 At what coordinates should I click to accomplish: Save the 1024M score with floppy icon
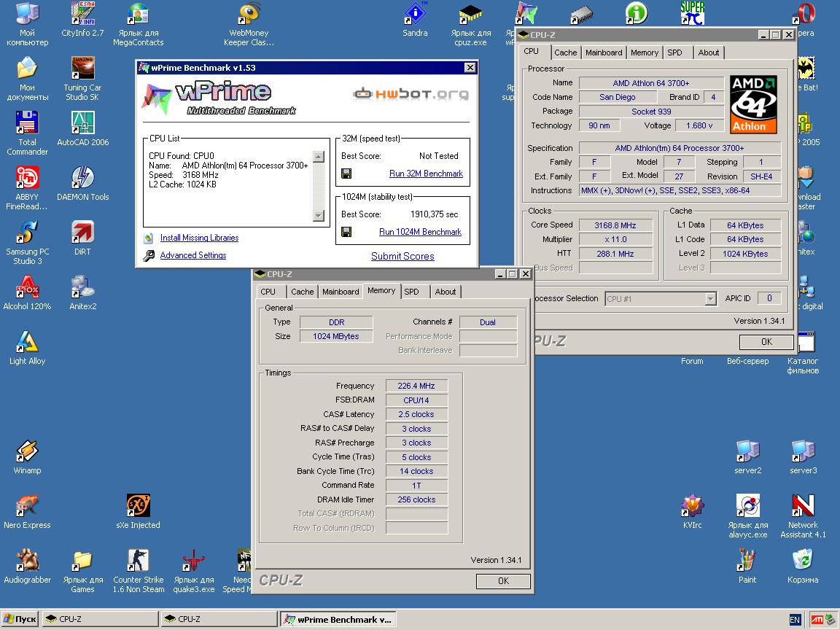tap(346, 232)
